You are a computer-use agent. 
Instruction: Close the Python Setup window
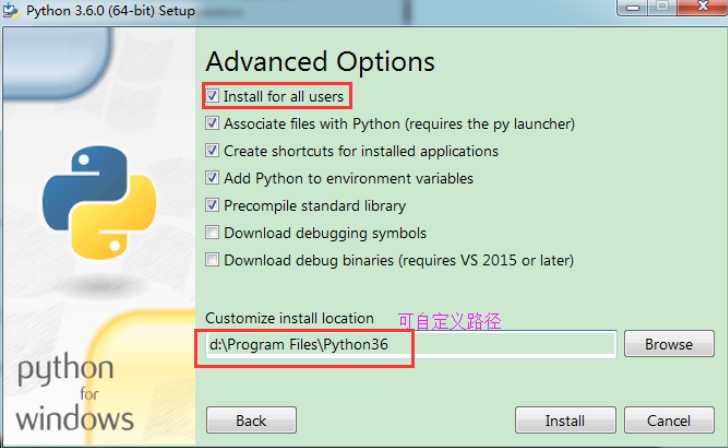coord(703,6)
